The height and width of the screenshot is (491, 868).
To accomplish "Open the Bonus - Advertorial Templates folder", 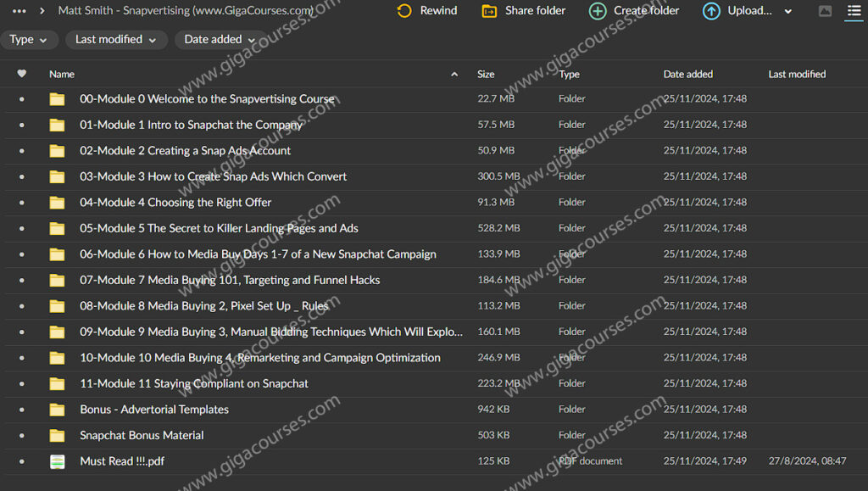I will coord(154,410).
